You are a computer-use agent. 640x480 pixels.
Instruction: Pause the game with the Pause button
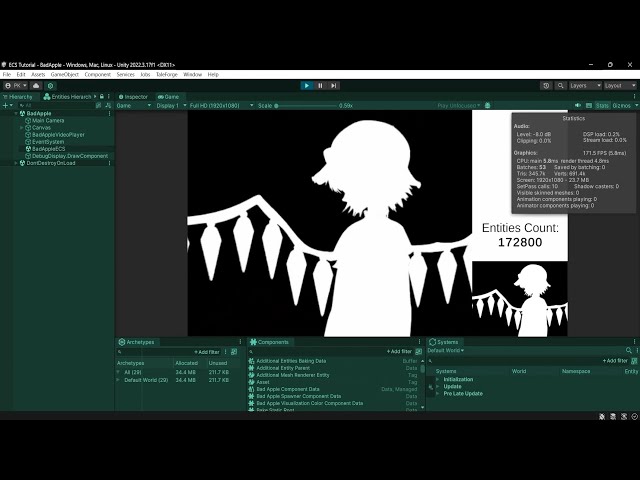[x=320, y=86]
